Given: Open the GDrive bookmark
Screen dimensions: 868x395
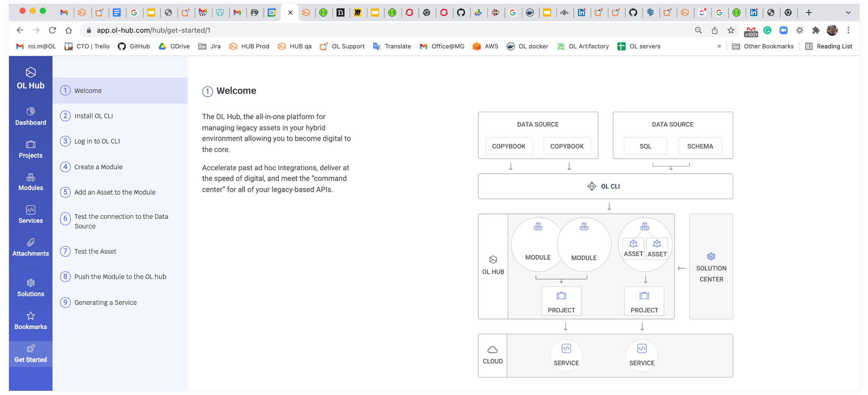Looking at the screenshot, I should [x=174, y=46].
